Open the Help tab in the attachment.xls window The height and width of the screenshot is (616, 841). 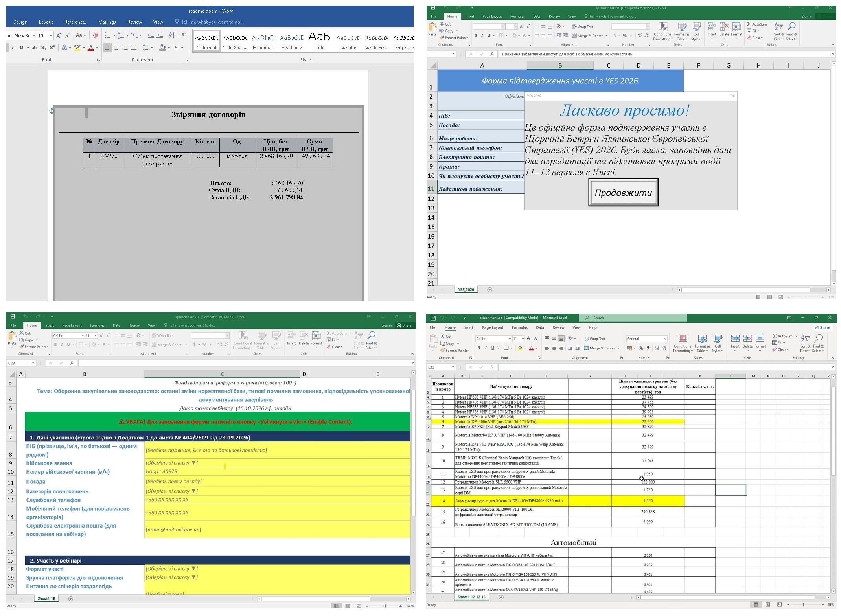pyautogui.click(x=593, y=327)
